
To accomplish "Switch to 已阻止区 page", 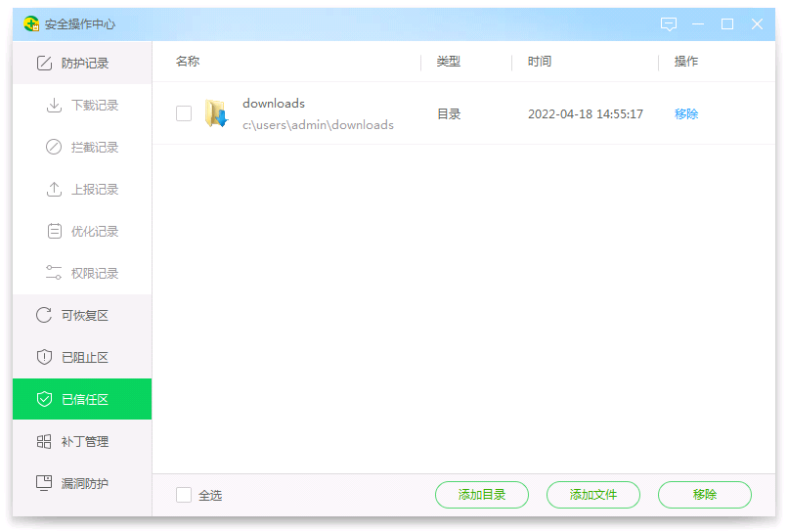I will 82,358.
